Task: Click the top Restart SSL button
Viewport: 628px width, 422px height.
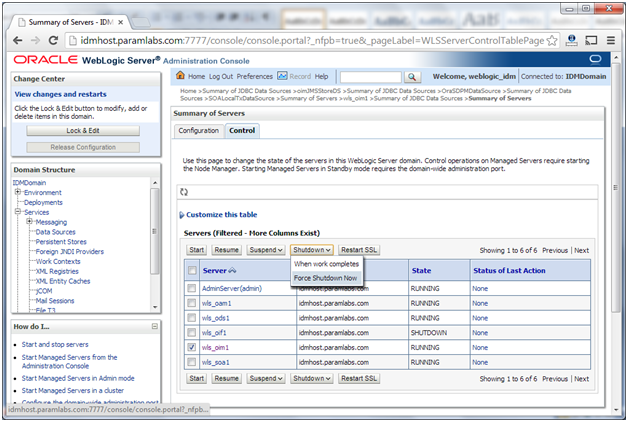Action: point(359,250)
